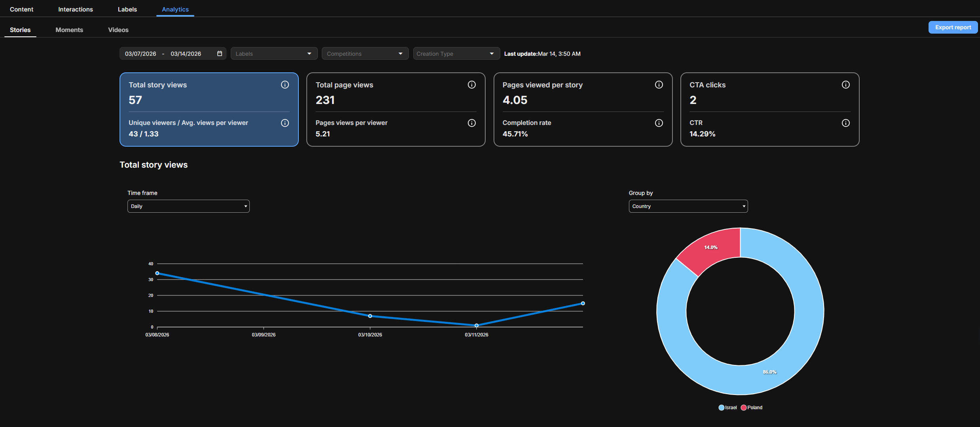Open the Interactions top tab

click(x=76, y=9)
